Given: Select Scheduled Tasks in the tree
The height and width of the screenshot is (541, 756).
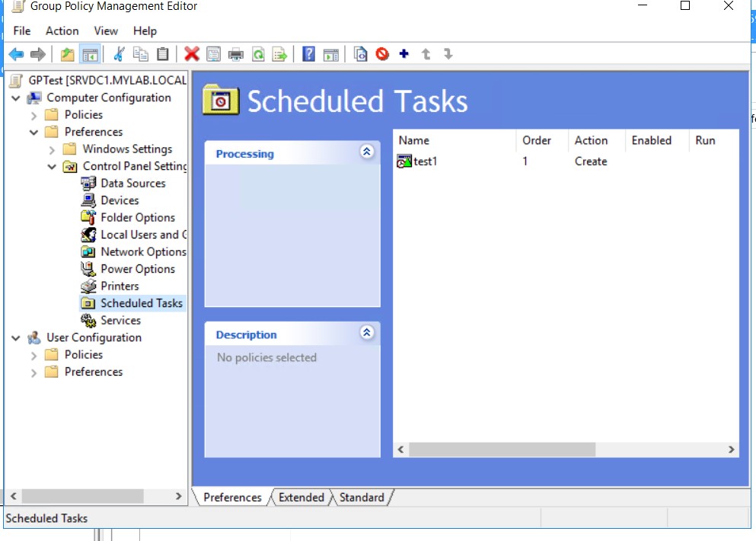Looking at the screenshot, I should (142, 303).
